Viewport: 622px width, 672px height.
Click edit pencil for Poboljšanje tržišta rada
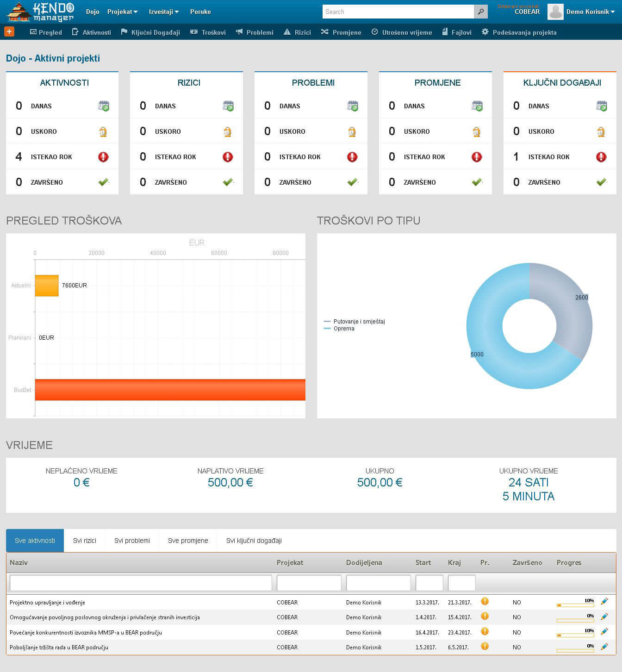[x=604, y=647]
